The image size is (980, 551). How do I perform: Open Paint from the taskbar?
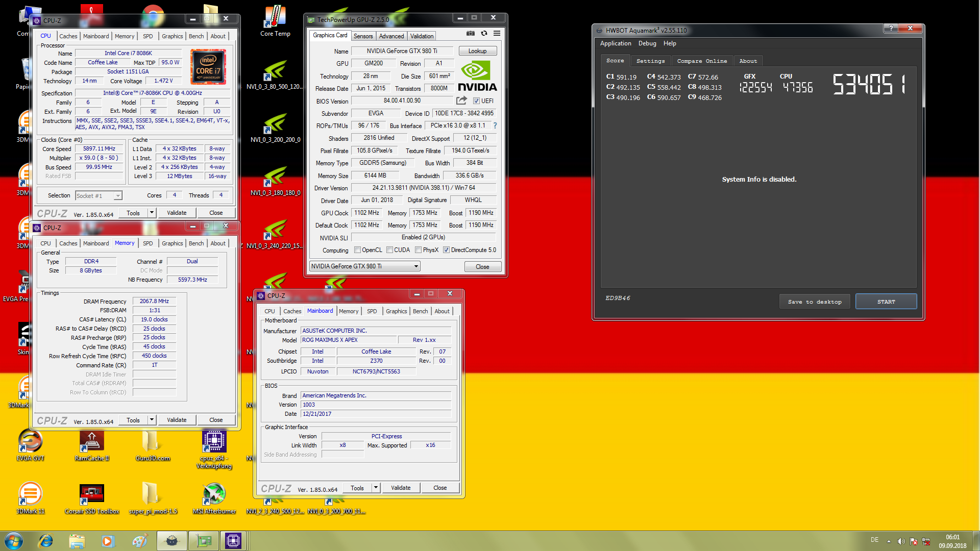tap(139, 541)
